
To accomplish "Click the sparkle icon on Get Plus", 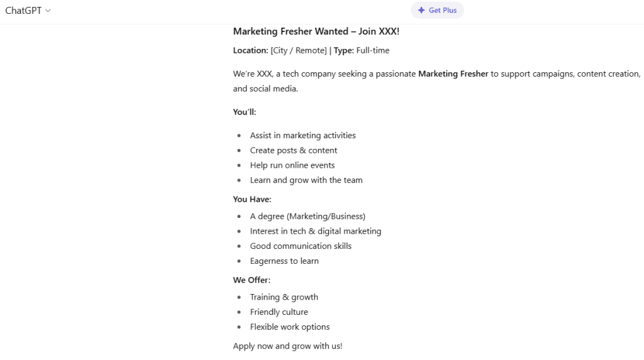I will (x=421, y=10).
